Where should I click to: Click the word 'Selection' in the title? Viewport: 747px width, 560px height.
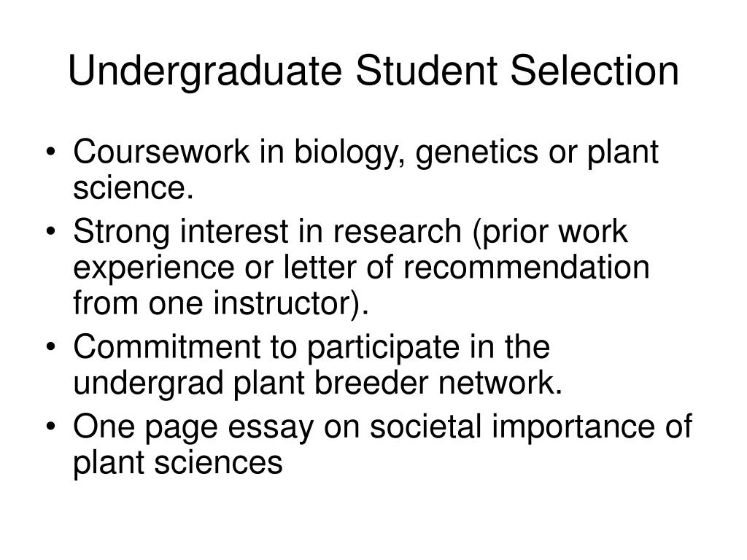[595, 71]
